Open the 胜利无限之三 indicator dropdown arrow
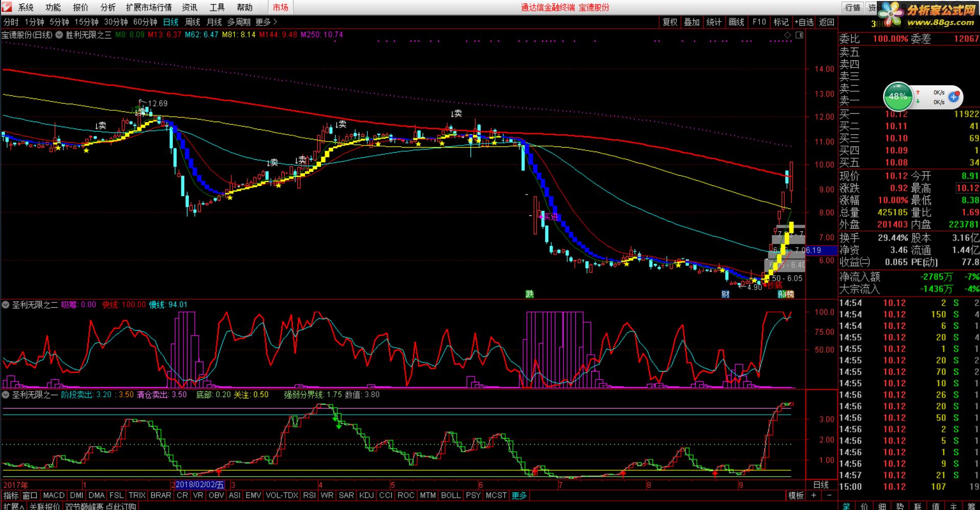Image resolution: width=980 pixels, height=510 pixels. click(59, 35)
